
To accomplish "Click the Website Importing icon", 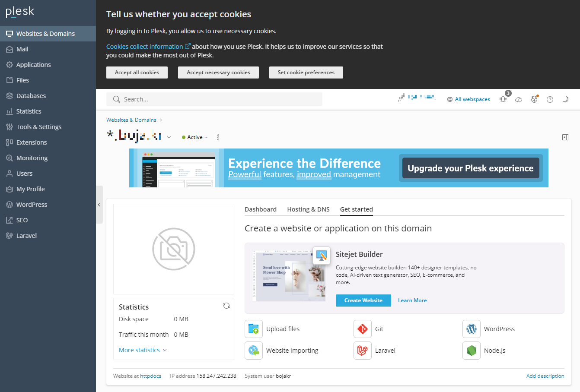I will coord(254,351).
